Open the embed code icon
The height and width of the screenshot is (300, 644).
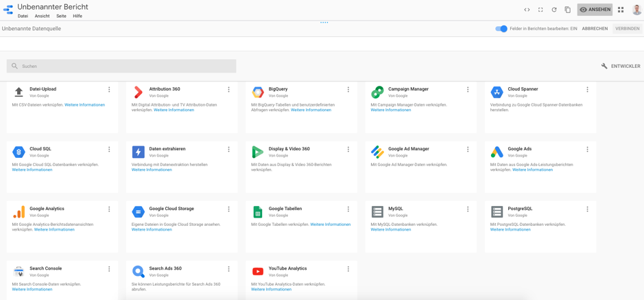click(x=527, y=10)
